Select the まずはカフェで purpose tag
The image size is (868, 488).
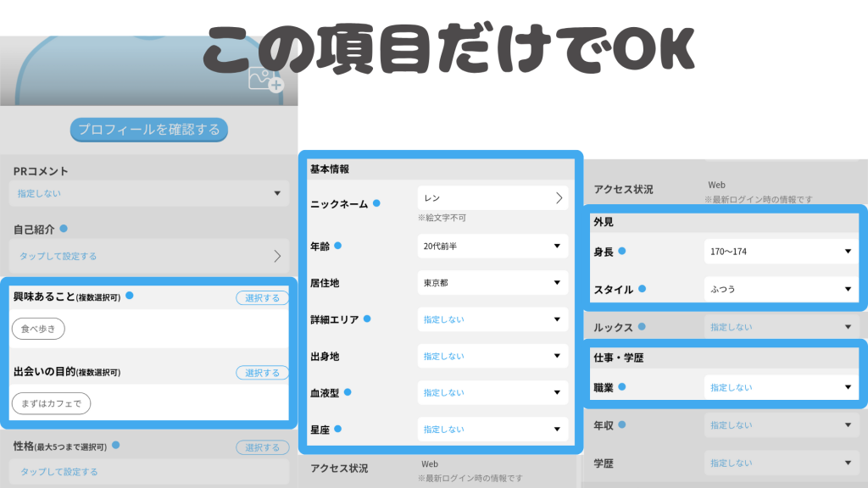(51, 403)
